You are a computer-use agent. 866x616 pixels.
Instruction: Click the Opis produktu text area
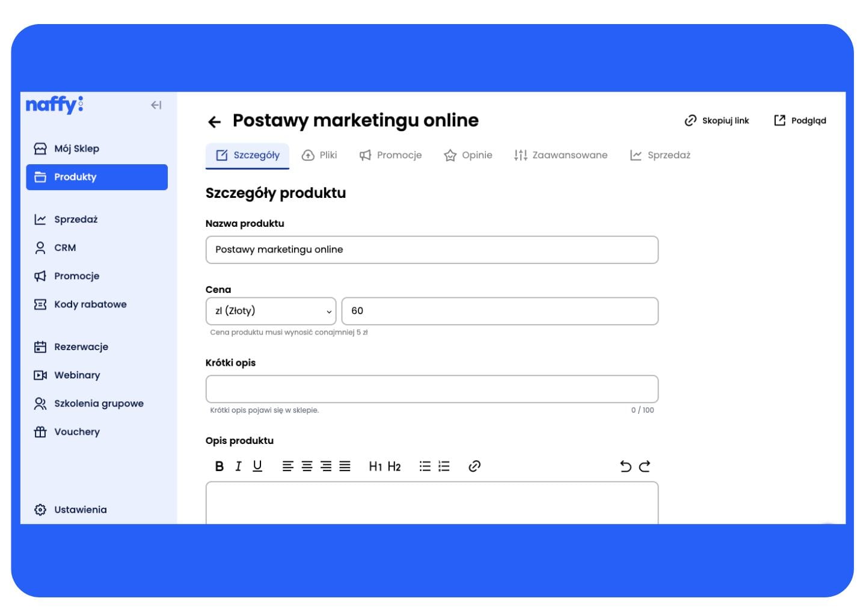pyautogui.click(x=432, y=503)
